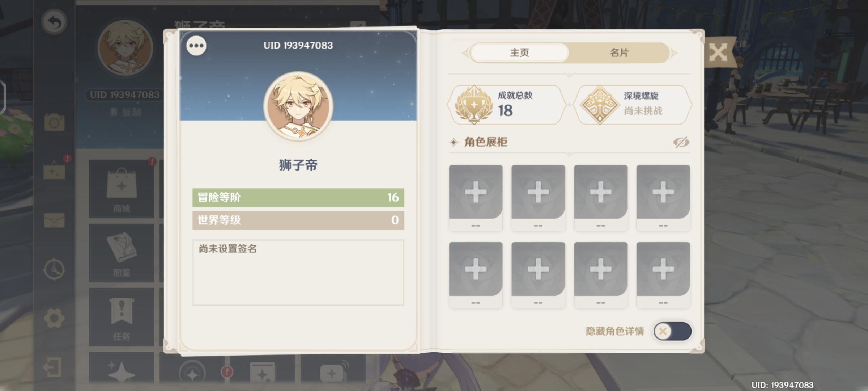Open the 商城 shop bag icon
Viewport: 868px width, 391px height.
tap(122, 189)
